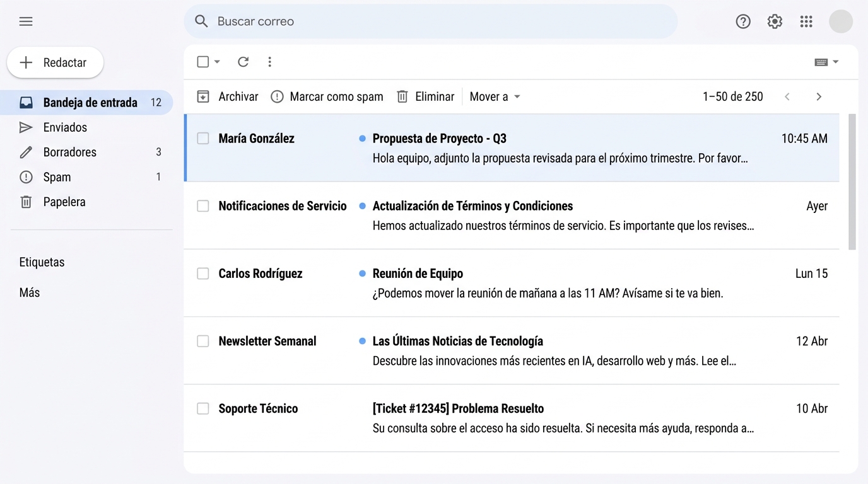Open the three-dot more options menu
The height and width of the screenshot is (484, 868).
pos(269,62)
